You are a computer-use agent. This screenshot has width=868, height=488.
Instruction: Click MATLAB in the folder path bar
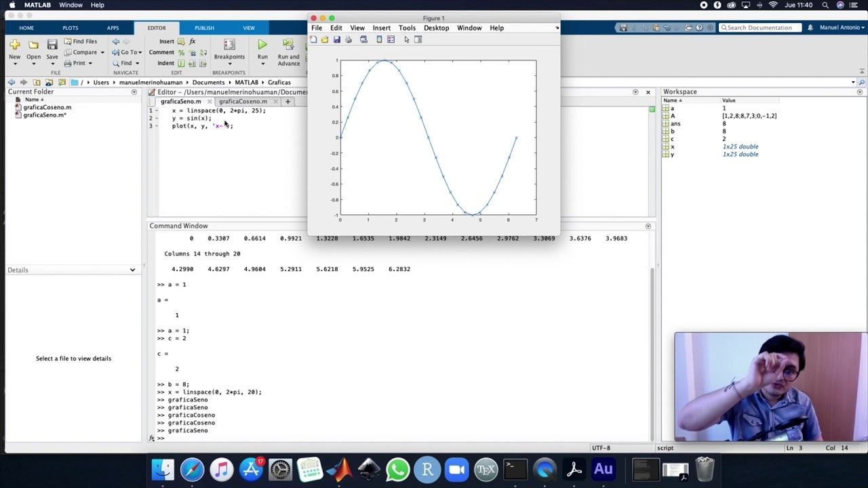[x=246, y=83]
